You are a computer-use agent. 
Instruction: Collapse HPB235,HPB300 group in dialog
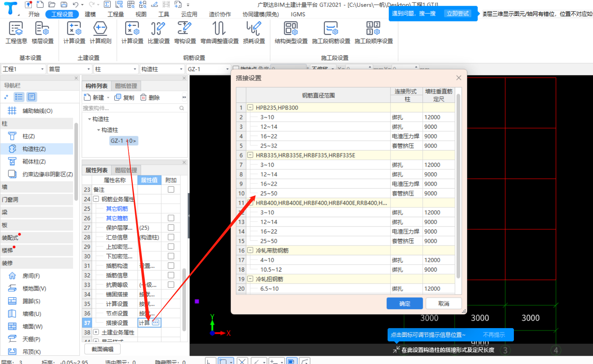[x=250, y=107]
